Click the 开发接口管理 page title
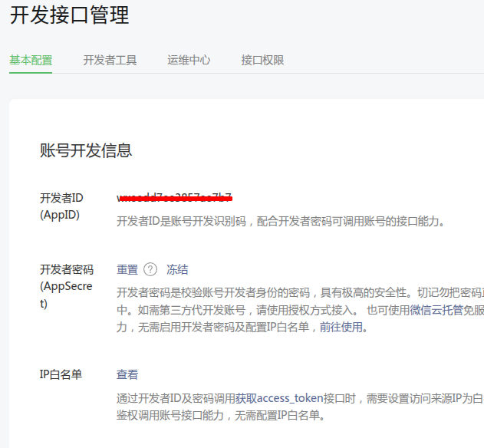The image size is (484, 448). pos(69,15)
